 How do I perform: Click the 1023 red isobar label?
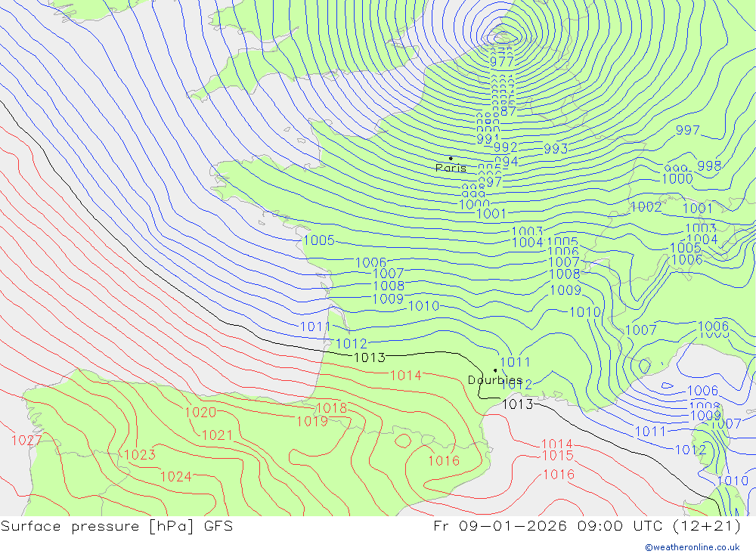click(140, 455)
